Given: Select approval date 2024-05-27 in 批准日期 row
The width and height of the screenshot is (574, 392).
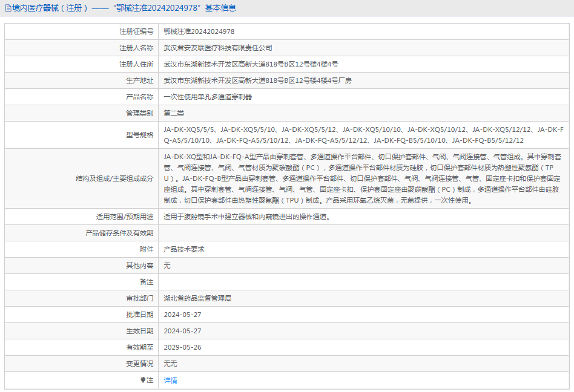Looking at the screenshot, I should pyautogui.click(x=182, y=315).
